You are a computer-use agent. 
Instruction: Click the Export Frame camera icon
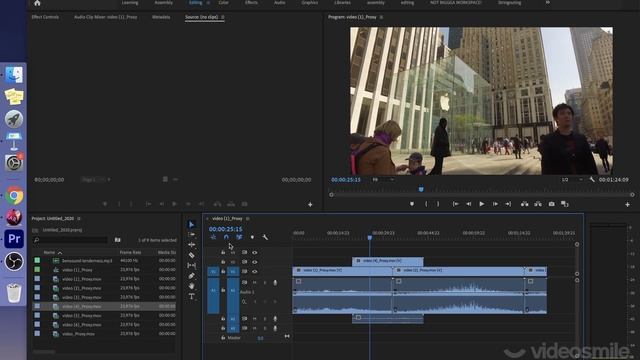click(x=551, y=204)
